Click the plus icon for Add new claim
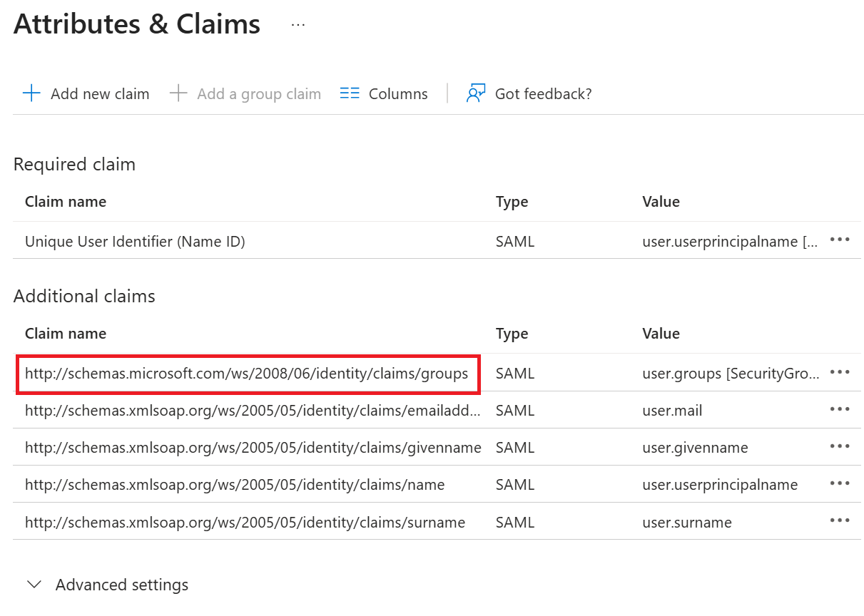This screenshot has height=616, width=864. 32,93
